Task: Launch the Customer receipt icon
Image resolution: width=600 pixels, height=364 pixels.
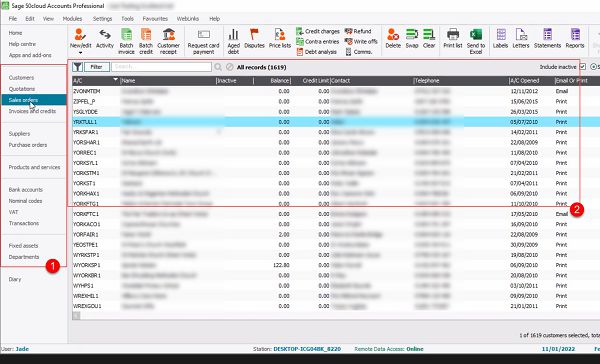Action: pyautogui.click(x=168, y=34)
